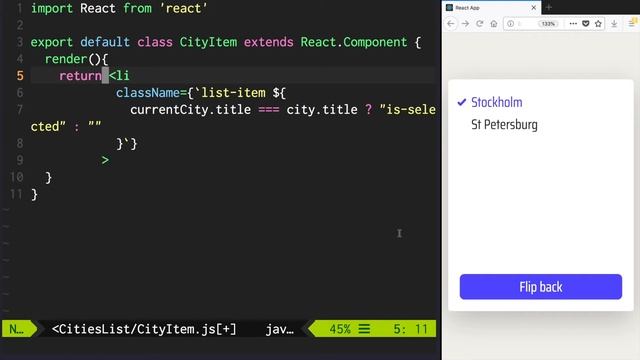Image resolution: width=640 pixels, height=360 pixels.
Task: Click 'render(){' on line 4
Action: [76, 59]
